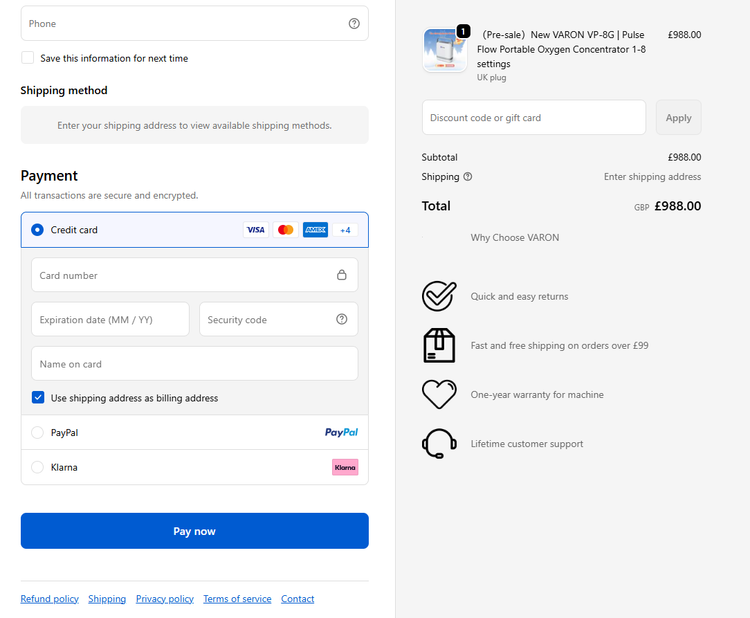Click the oxygen concentrator product thumbnail
The height and width of the screenshot is (618, 750).
click(x=445, y=51)
